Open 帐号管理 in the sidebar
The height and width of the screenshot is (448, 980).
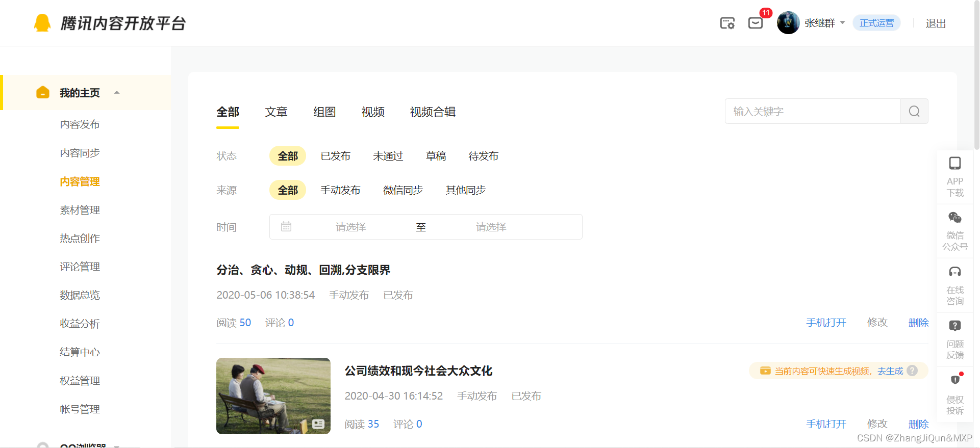tap(80, 409)
